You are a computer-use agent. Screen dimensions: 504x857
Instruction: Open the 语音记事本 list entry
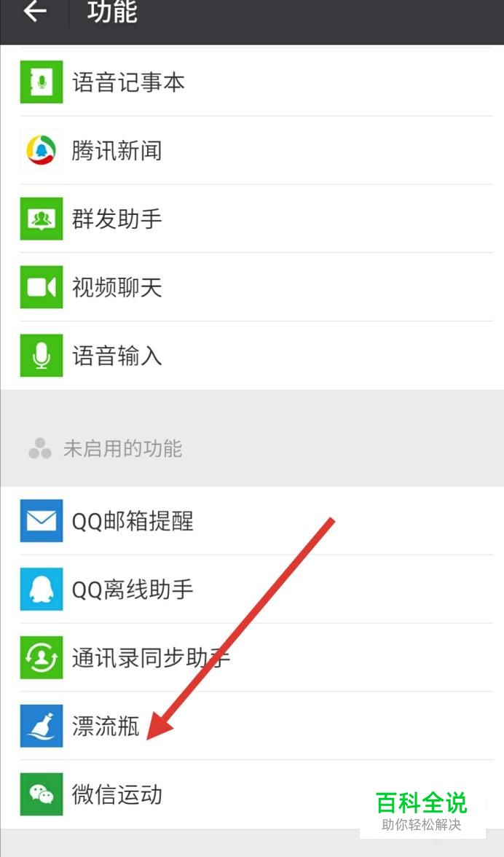click(252, 82)
